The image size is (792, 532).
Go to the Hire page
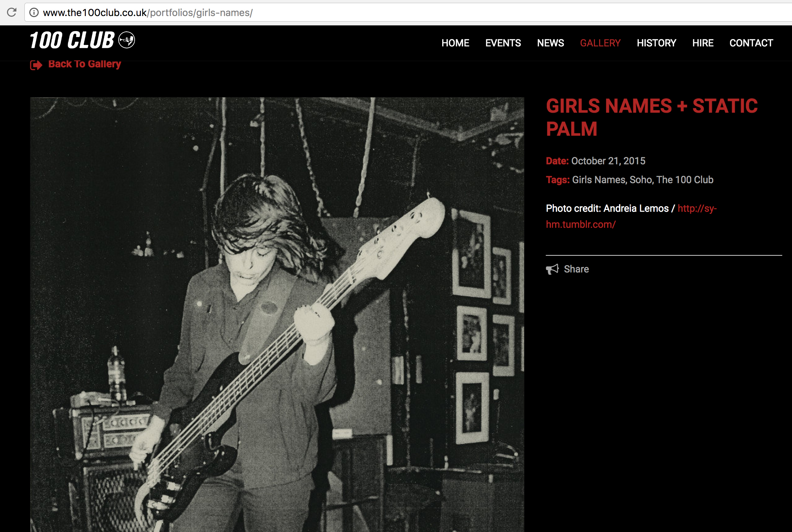tap(703, 43)
